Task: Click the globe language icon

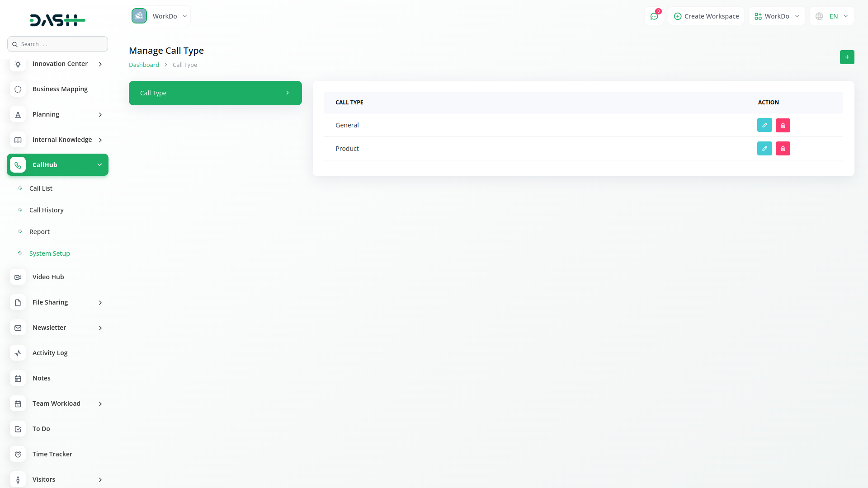Action: (x=819, y=16)
